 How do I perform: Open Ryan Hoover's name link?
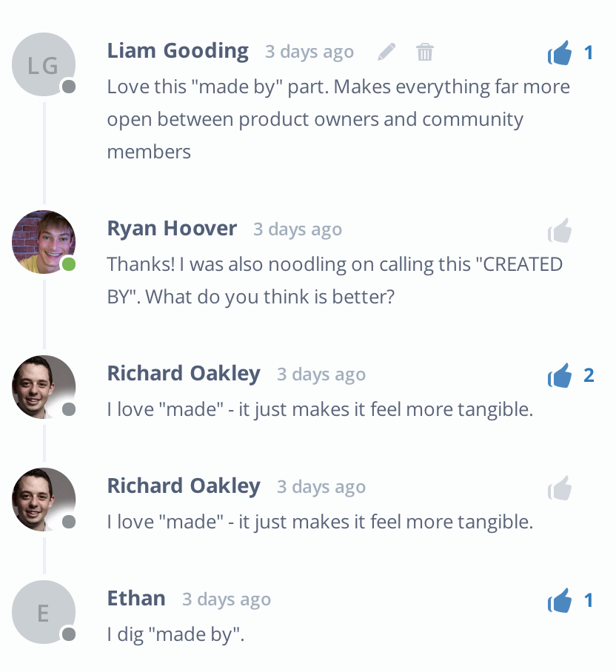pos(172,229)
